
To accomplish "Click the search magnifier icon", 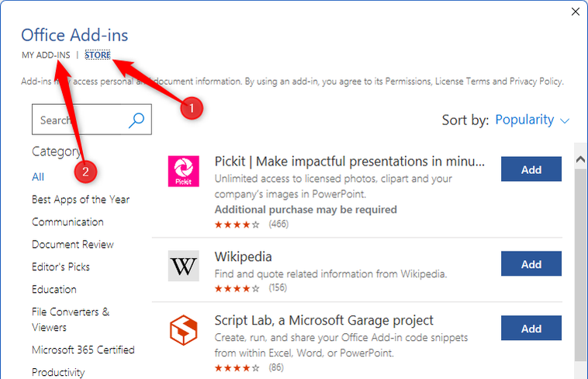I will pyautogui.click(x=137, y=120).
